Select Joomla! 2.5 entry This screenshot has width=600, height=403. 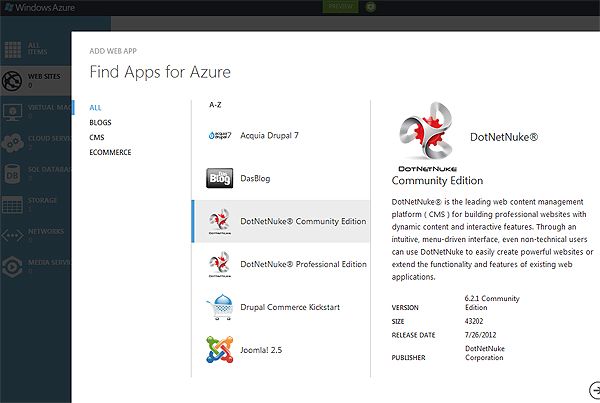(x=281, y=350)
